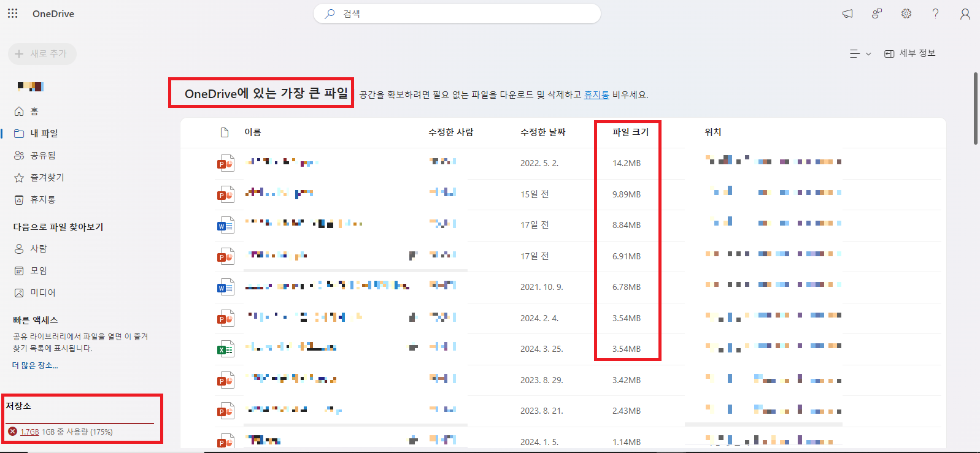The image size is (980, 453).
Task: Open the premium/sharing status icon in header
Action: [877, 13]
